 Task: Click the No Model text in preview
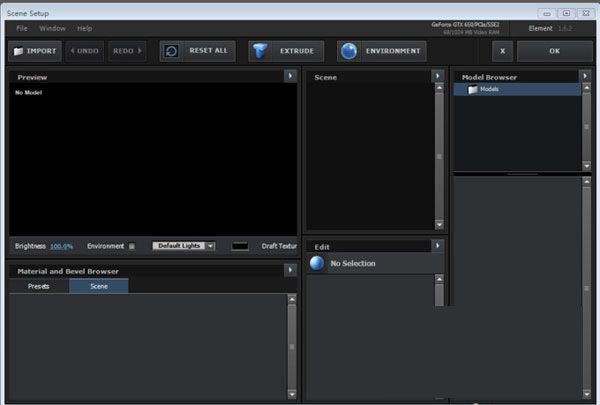(x=28, y=92)
